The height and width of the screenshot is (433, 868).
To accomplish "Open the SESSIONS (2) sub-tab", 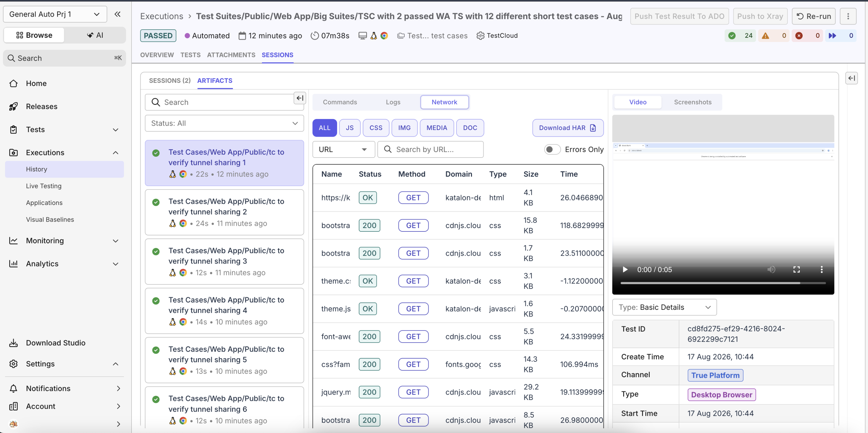I will tap(170, 81).
